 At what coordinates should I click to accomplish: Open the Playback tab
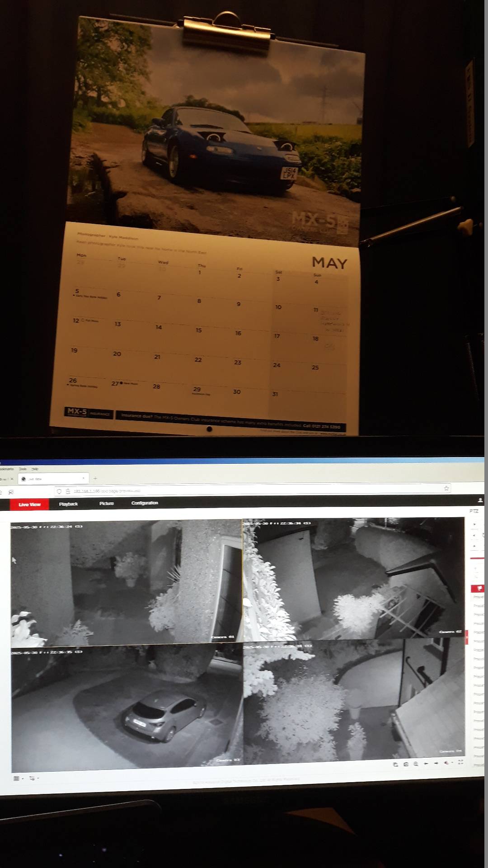point(68,504)
